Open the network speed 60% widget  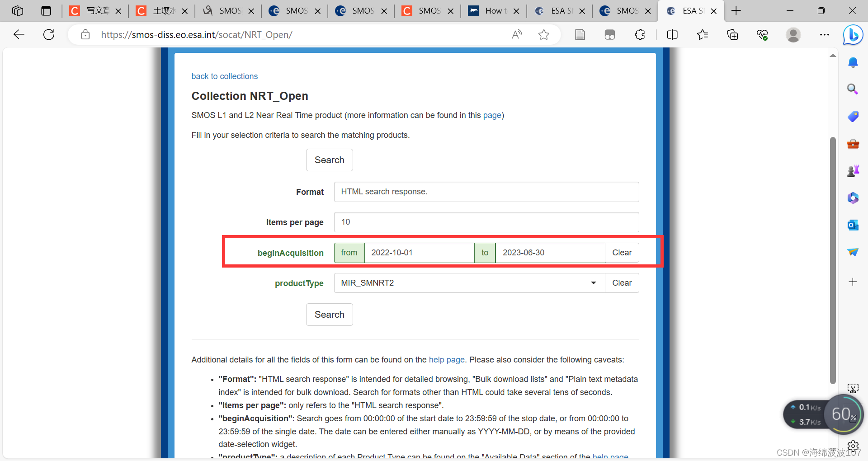(844, 414)
